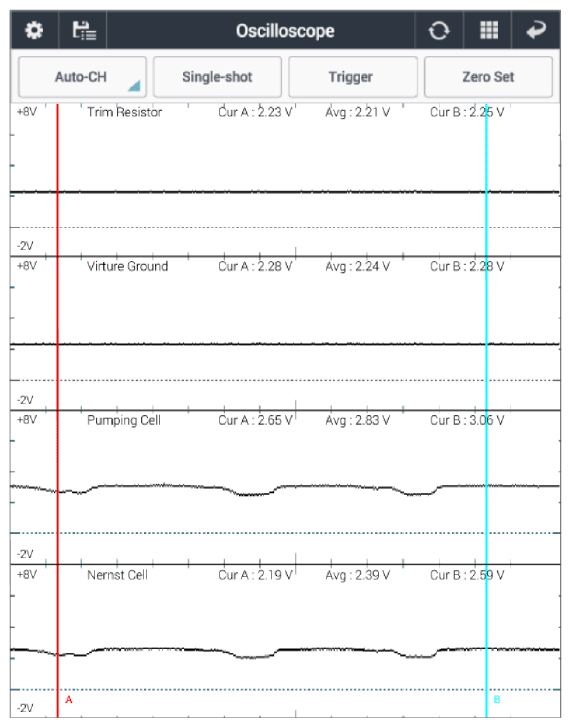
Task: Click the Oscilloscope title text
Action: tap(285, 31)
